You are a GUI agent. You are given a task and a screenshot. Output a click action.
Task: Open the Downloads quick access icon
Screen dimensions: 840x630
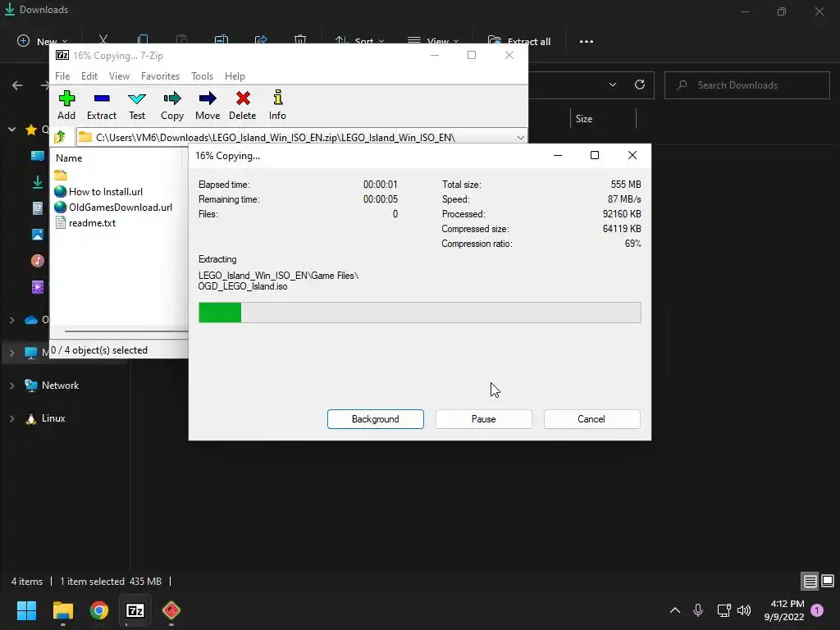pyautogui.click(x=38, y=182)
